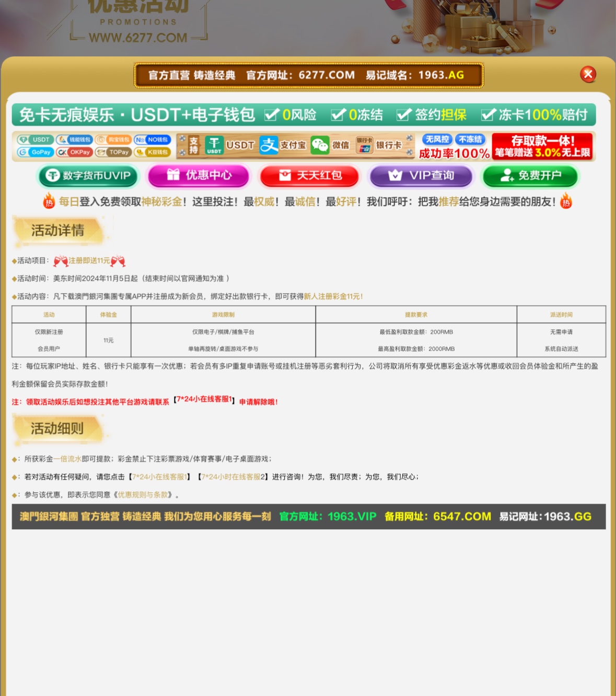The width and height of the screenshot is (616, 696).
Task: Close the promotion popup with red X
Action: point(588,74)
